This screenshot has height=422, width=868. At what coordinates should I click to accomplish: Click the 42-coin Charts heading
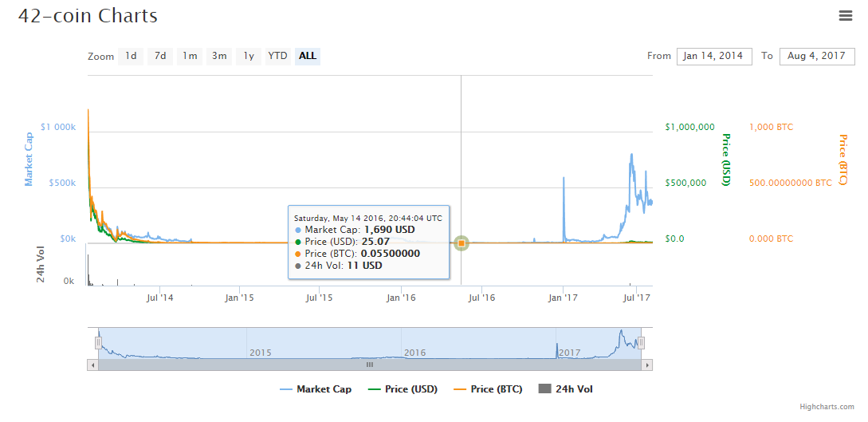click(88, 15)
